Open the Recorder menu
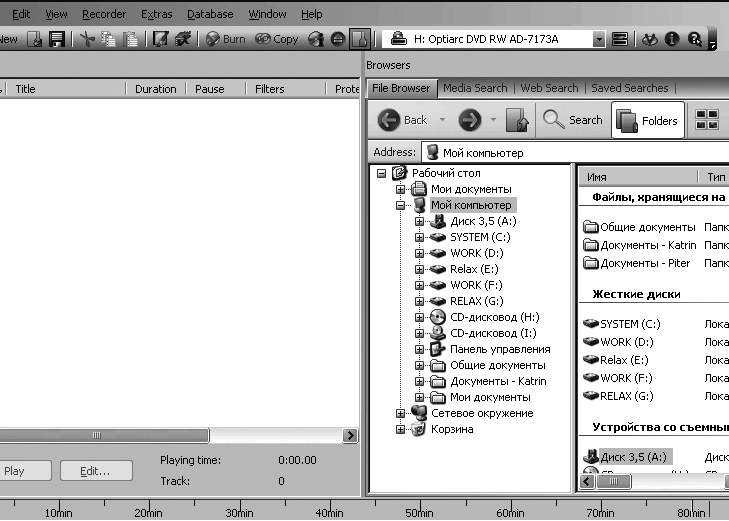 point(104,14)
